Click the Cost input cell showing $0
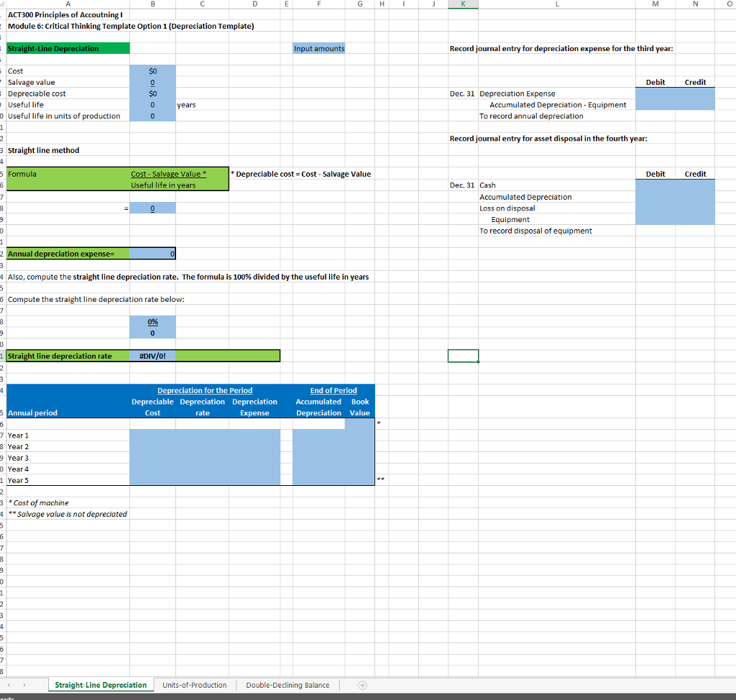This screenshot has height=700, width=736. [152, 70]
